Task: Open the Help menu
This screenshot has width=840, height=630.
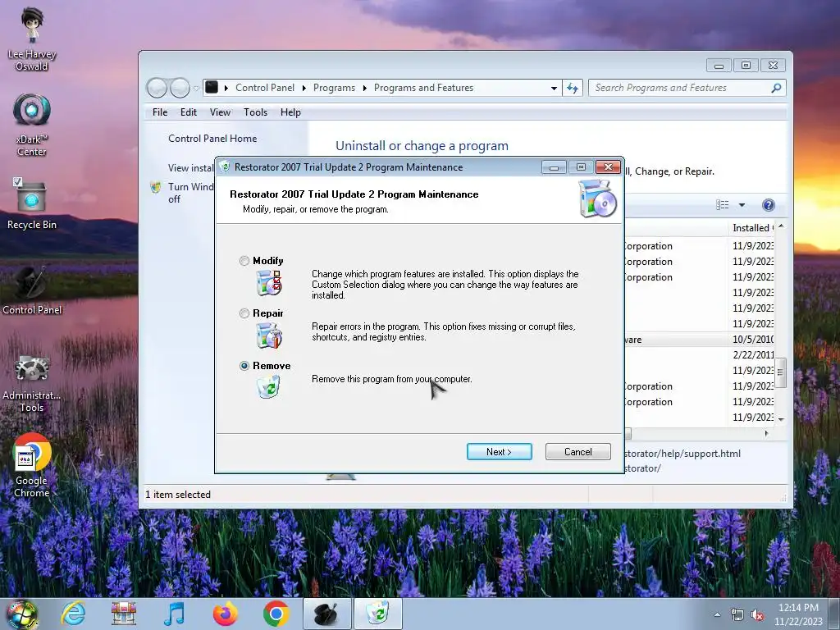Action: pyautogui.click(x=290, y=112)
